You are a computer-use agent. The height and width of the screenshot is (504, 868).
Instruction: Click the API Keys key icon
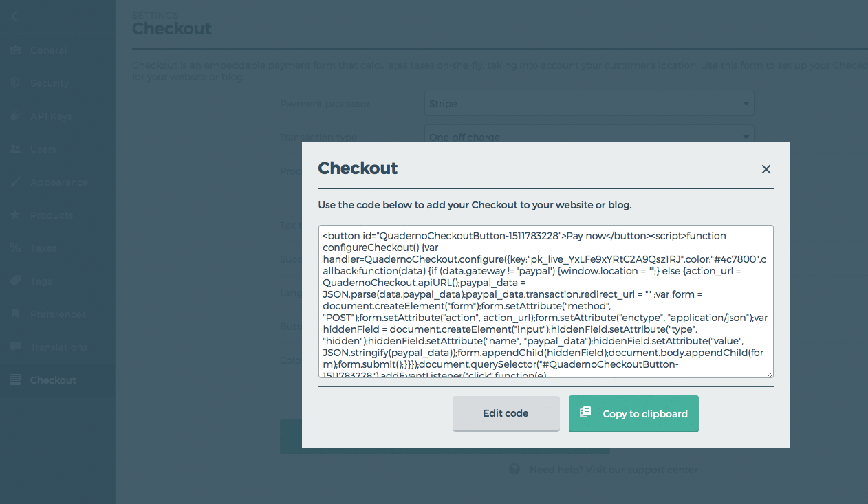(15, 116)
